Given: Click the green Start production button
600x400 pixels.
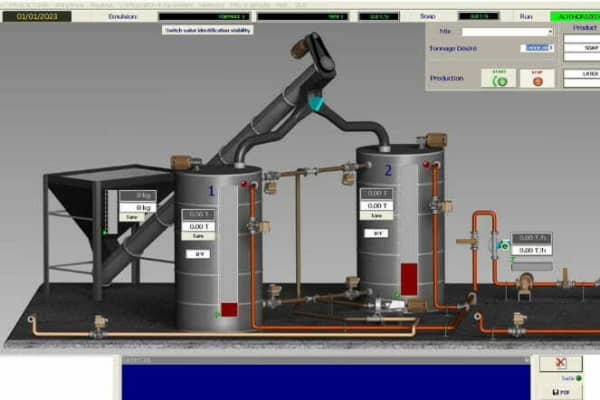Looking at the screenshot, I should click(498, 77).
